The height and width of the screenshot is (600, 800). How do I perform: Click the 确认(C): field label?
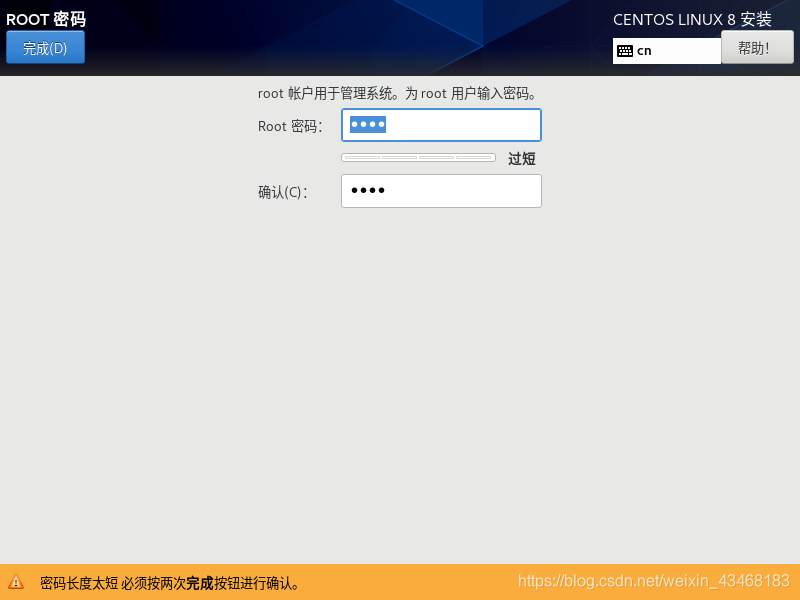click(283, 192)
